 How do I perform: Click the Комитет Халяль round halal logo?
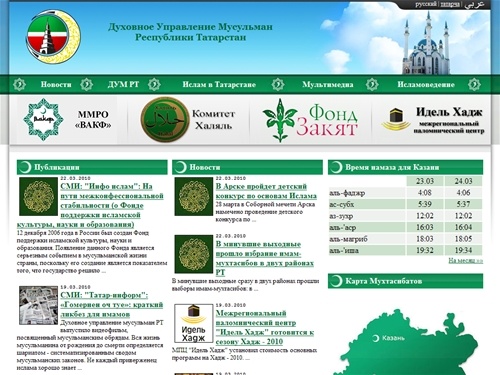[x=165, y=120]
